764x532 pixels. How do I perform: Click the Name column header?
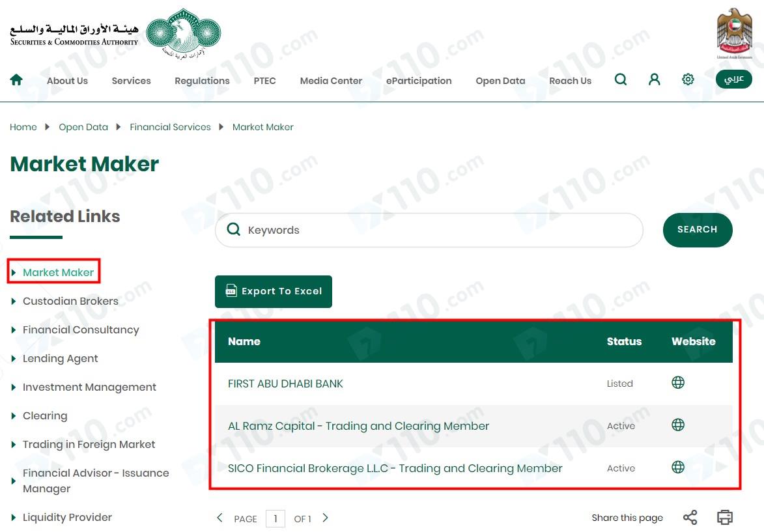coord(244,341)
